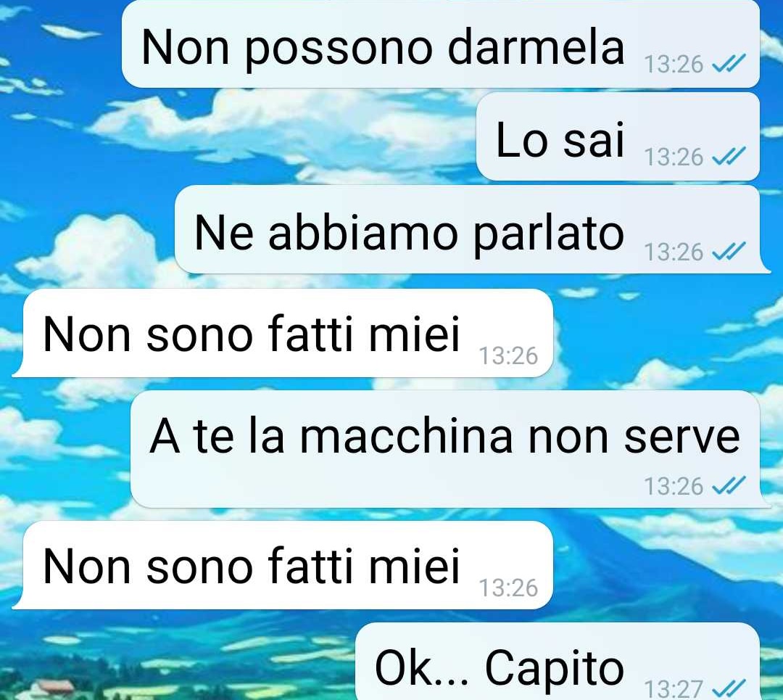Click timestamp on first 'Non sono fatti miei'
The width and height of the screenshot is (783, 700).
pyautogui.click(x=508, y=355)
